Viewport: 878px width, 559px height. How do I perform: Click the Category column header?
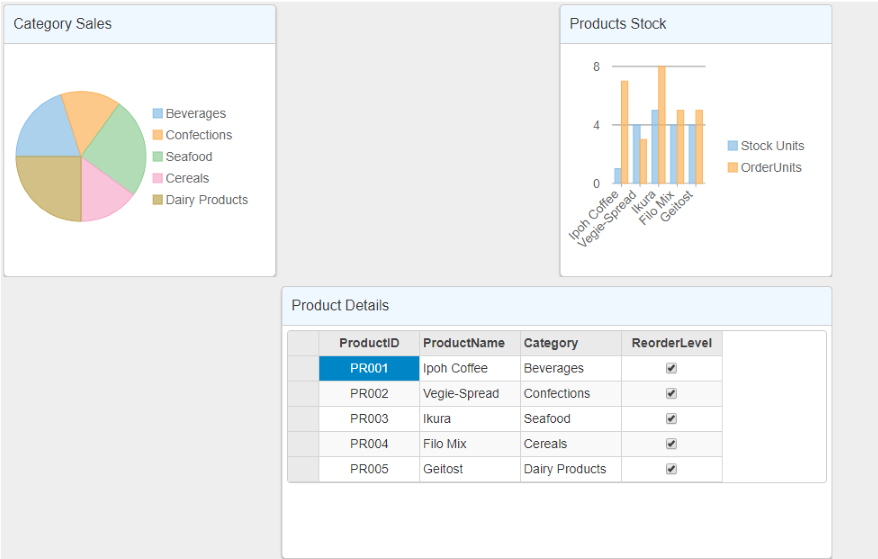click(x=570, y=343)
